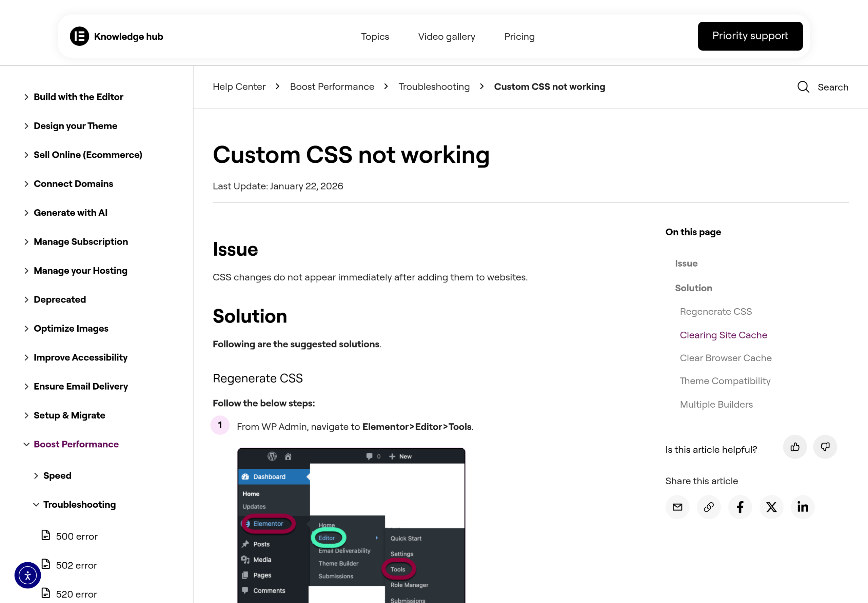Click the Search label text
This screenshot has height=603, width=868.
(833, 87)
